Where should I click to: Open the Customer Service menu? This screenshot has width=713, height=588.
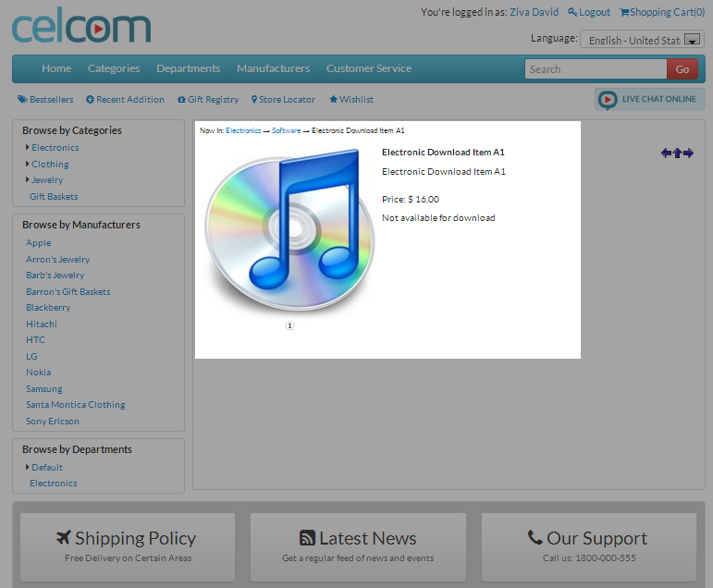[369, 68]
